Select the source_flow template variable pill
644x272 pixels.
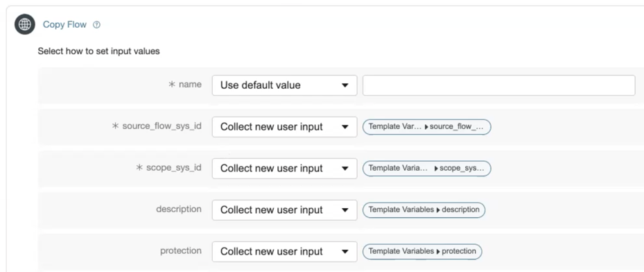[x=427, y=127]
